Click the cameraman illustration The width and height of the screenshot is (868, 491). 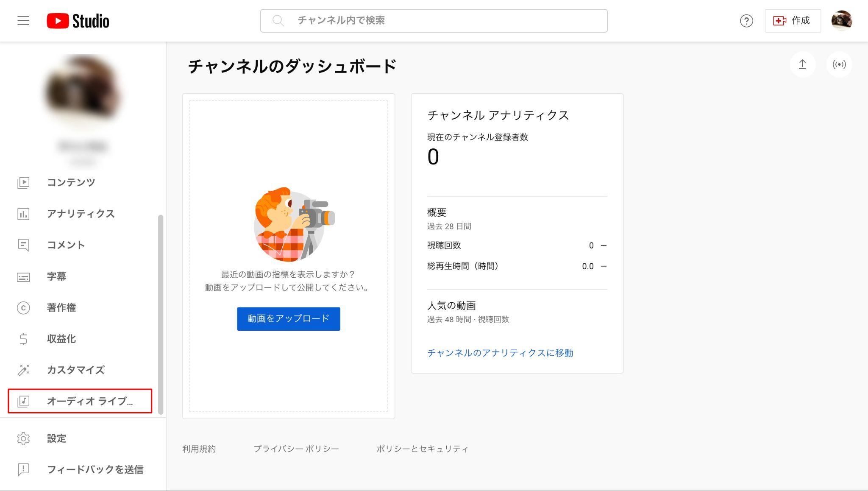click(x=294, y=224)
